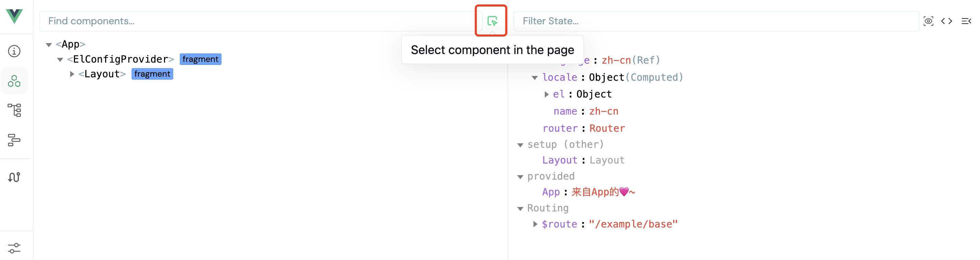
Task: Collapse the provided section
Action: [x=520, y=177]
